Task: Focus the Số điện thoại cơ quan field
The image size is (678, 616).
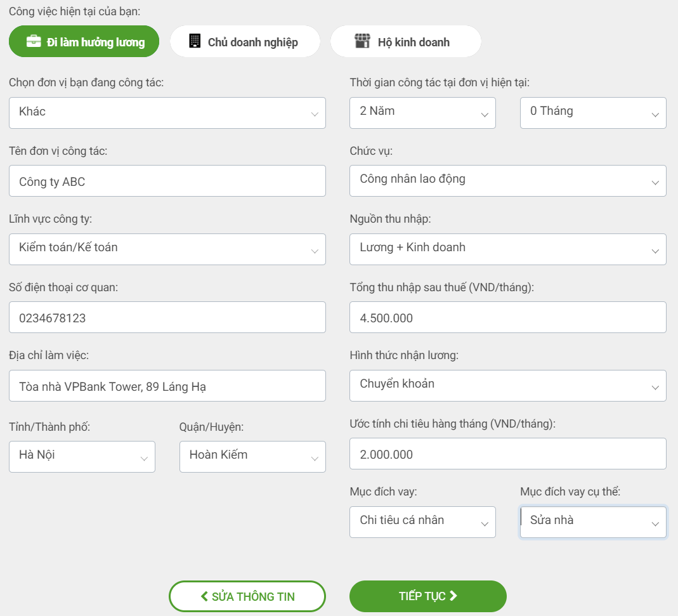Action: (167, 317)
